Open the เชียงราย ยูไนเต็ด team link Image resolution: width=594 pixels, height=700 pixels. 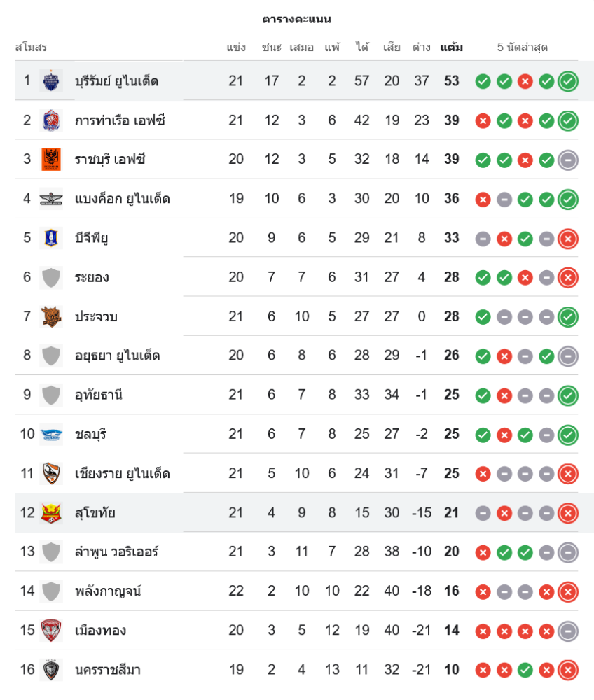tap(122, 474)
